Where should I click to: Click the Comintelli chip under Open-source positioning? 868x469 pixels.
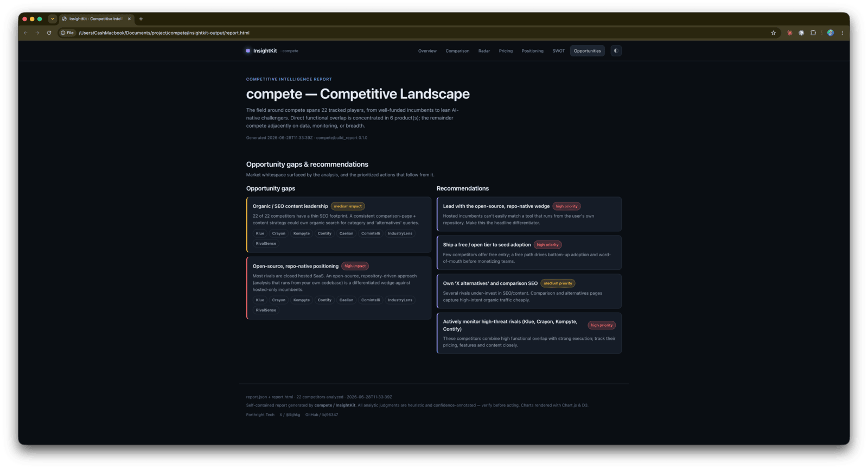coord(371,300)
